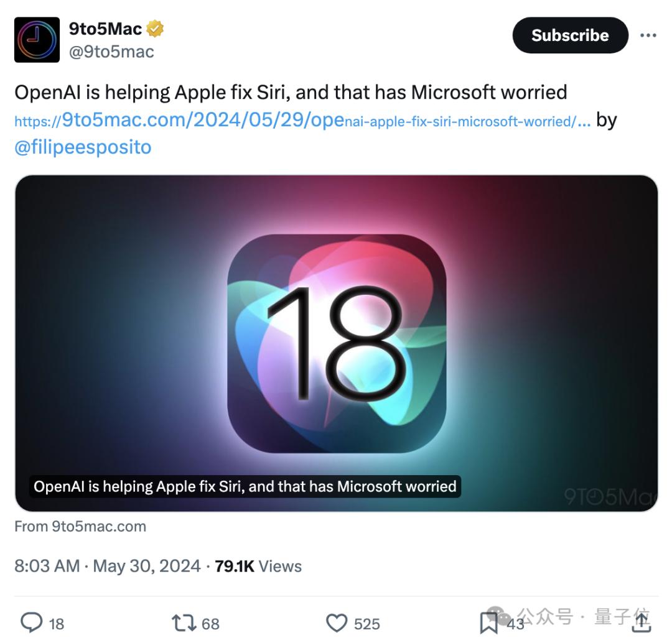
Task: Visit the @filipeesposito mention
Action: [x=83, y=147]
